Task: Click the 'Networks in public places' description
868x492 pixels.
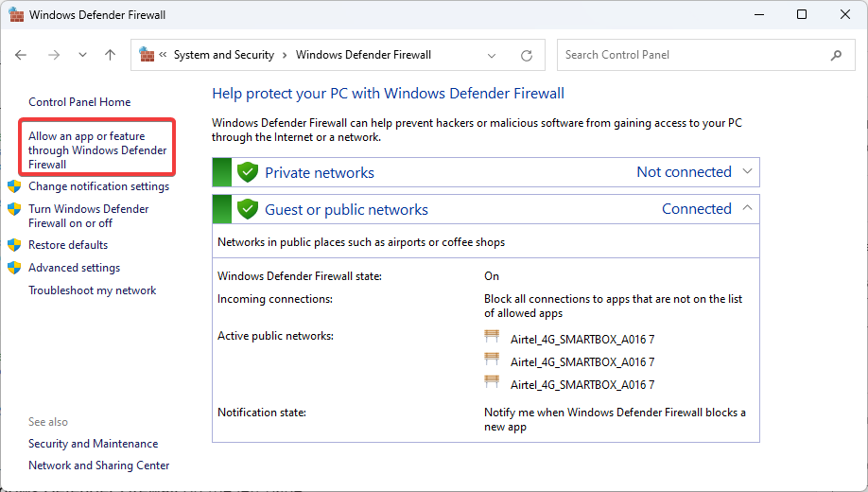Action: tap(361, 242)
